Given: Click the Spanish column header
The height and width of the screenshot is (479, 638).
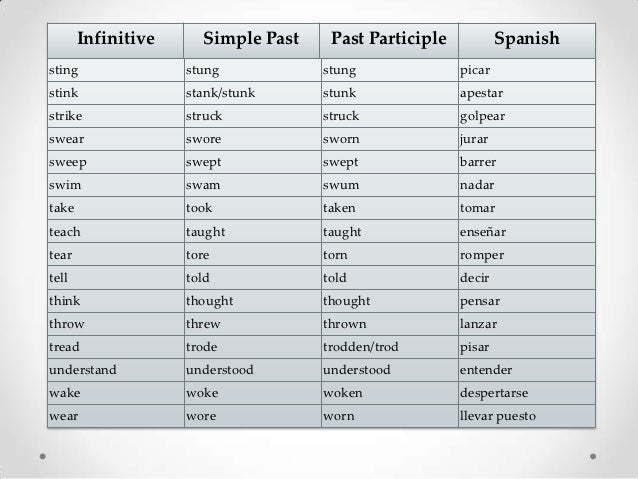Looking at the screenshot, I should (x=527, y=41).
